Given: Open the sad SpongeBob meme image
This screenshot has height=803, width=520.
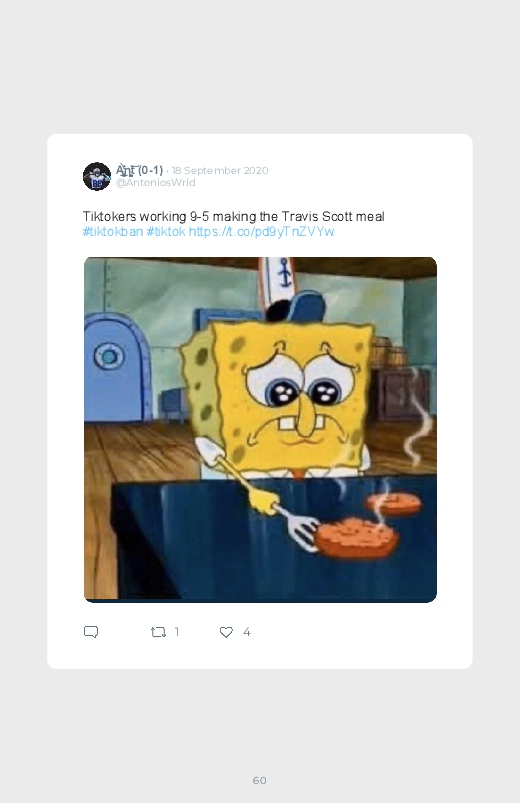Looking at the screenshot, I should pyautogui.click(x=260, y=430).
